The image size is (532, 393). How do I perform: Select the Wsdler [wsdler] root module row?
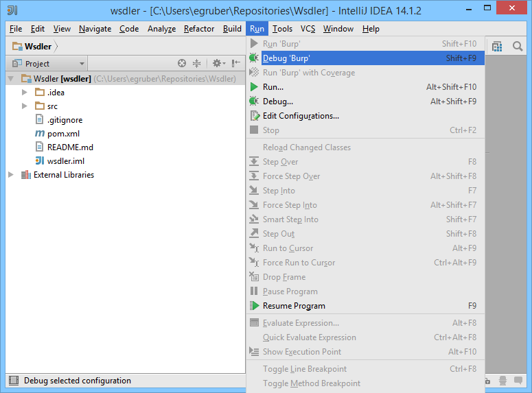125,79
